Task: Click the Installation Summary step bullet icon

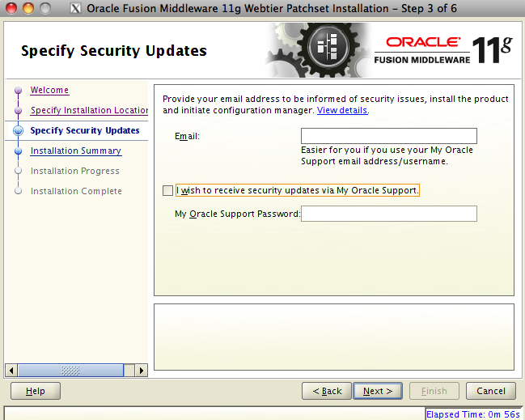Action: tap(18, 151)
